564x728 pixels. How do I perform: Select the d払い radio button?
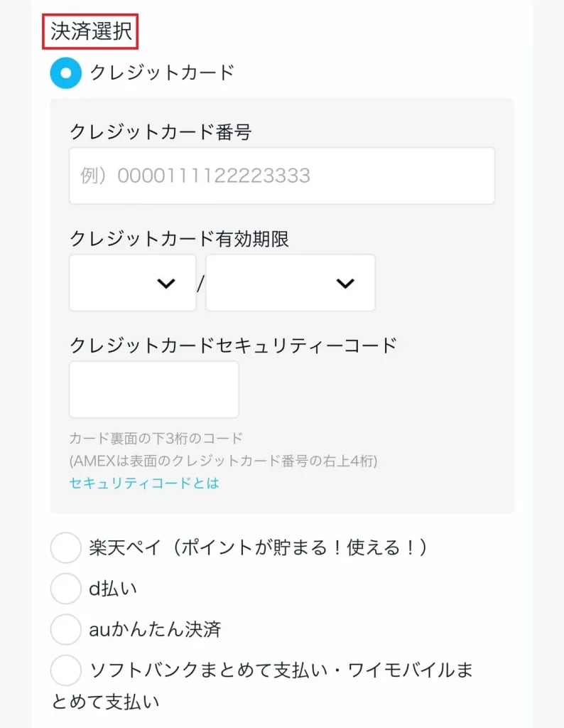[66, 589]
